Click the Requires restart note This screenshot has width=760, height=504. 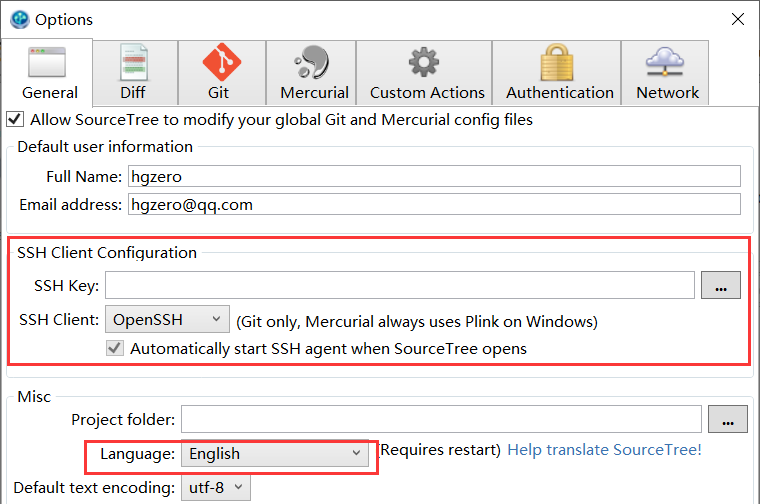click(x=440, y=450)
